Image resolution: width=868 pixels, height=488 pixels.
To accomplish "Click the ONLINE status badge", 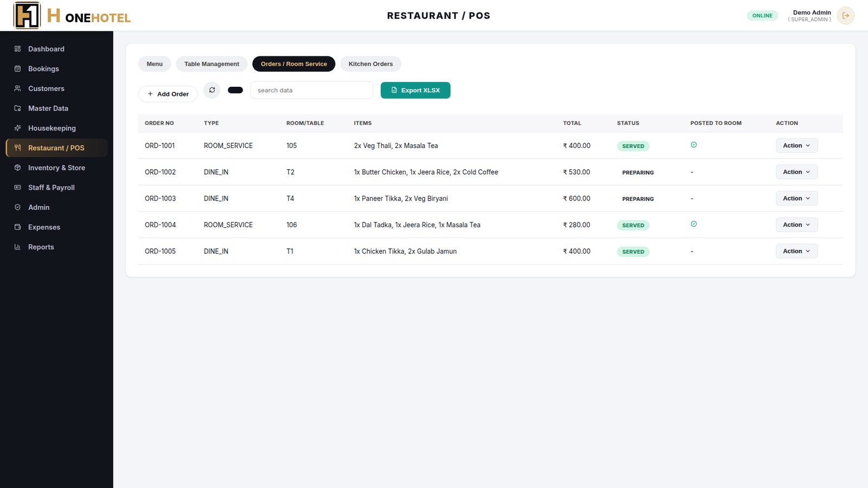I will point(762,16).
